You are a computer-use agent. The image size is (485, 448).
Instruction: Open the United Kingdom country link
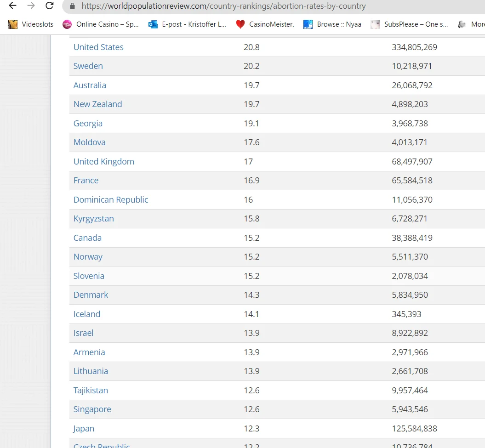click(x=104, y=162)
